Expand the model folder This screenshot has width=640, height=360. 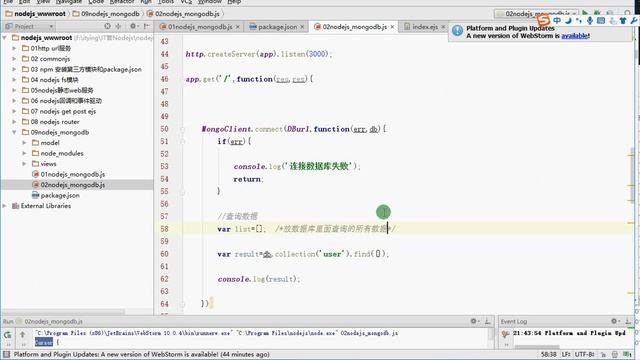(x=24, y=143)
